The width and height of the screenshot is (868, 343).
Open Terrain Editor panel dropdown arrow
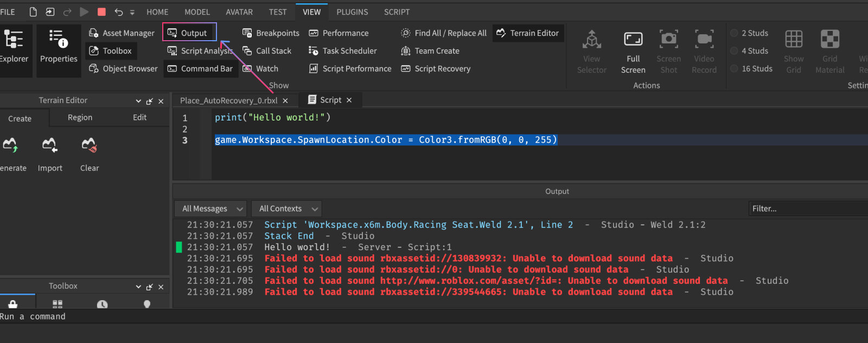(x=138, y=101)
